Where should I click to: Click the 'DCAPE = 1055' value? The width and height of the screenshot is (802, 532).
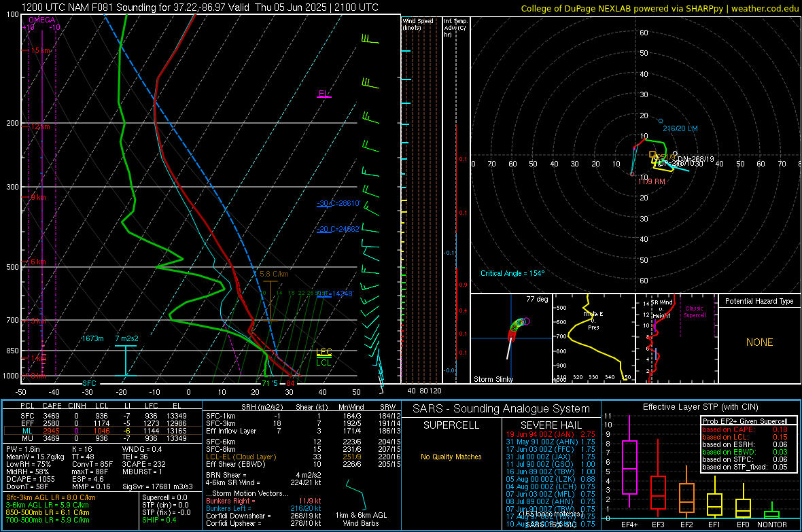click(30, 479)
